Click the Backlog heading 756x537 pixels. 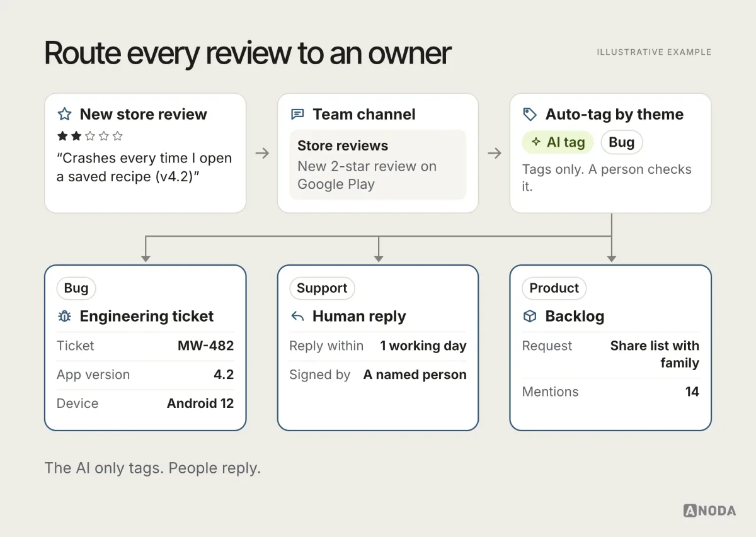pos(575,316)
